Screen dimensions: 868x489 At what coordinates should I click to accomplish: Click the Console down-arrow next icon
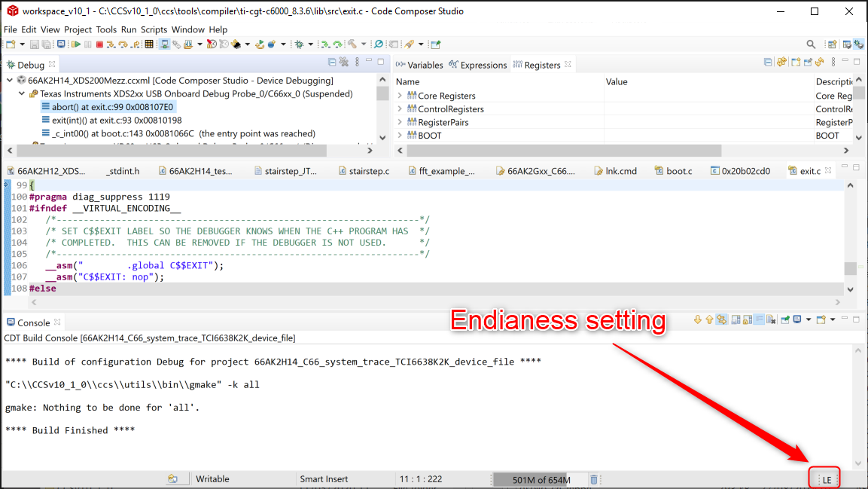click(698, 319)
